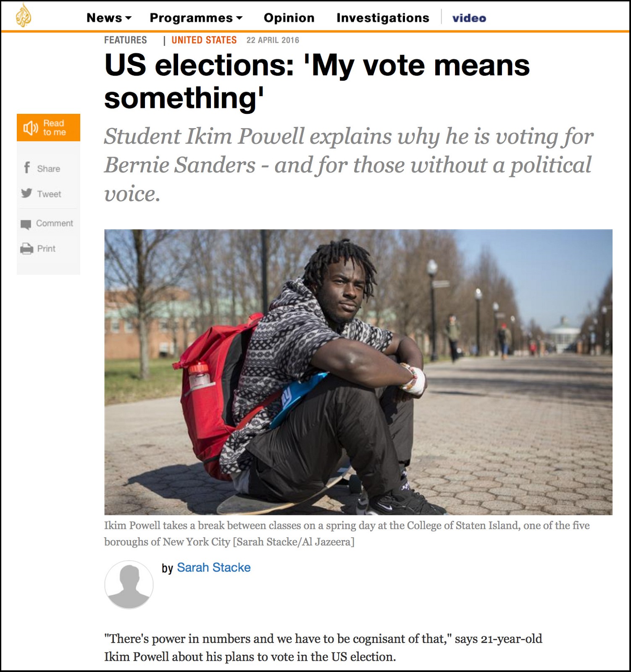The width and height of the screenshot is (631, 672).
Task: Open author Sarah Stacke's profile link
Action: 214,567
